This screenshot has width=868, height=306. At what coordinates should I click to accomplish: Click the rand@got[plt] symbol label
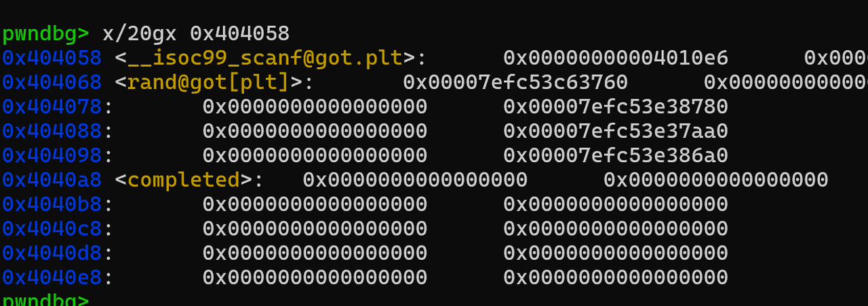point(209,82)
